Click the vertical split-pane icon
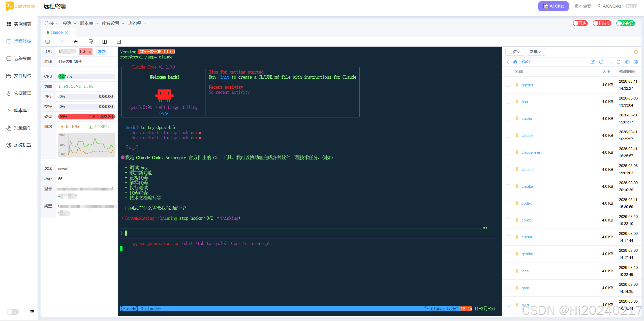This screenshot has width=644, height=321. [x=105, y=42]
